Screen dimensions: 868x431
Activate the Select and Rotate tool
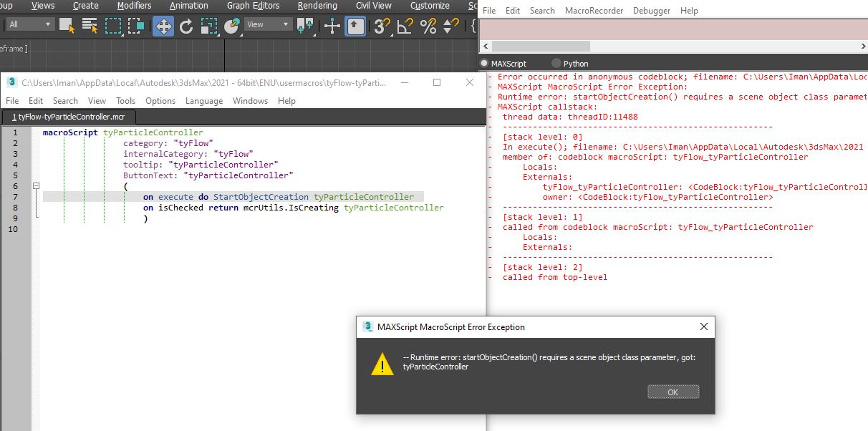186,26
